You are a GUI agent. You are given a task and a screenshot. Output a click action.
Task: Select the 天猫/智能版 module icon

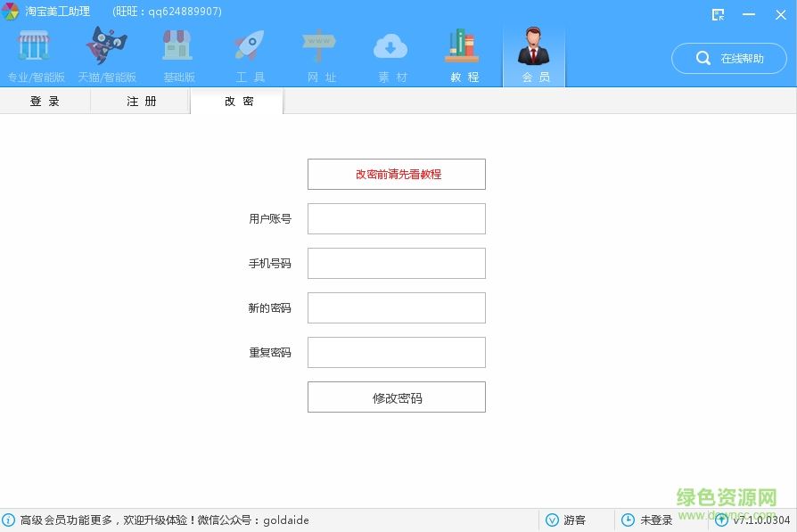click(106, 45)
